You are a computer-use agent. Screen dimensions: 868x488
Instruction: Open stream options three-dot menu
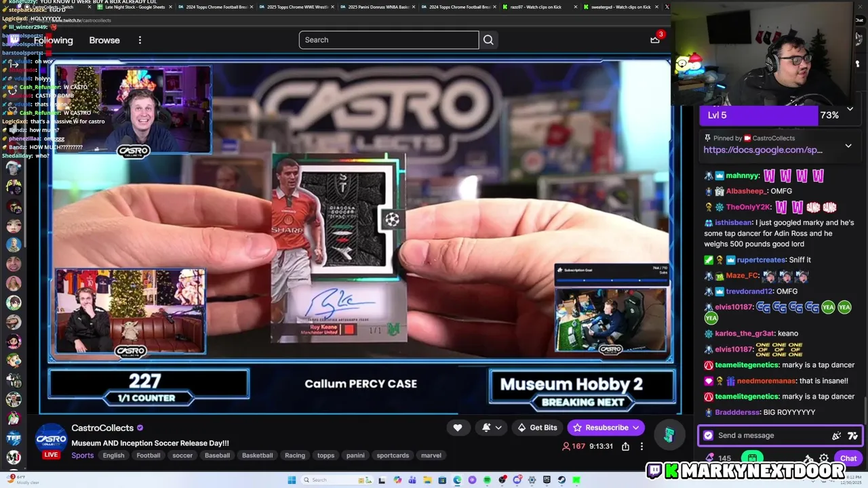[642, 447]
